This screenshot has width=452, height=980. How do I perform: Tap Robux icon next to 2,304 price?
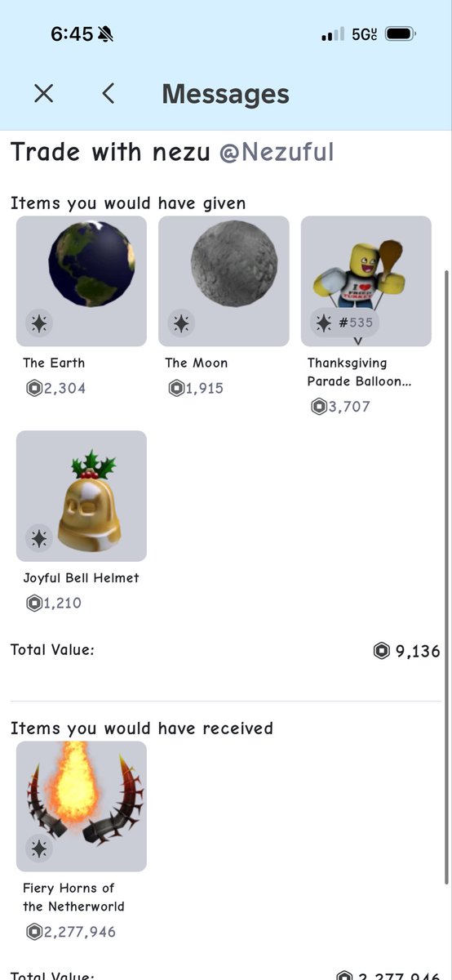tap(34, 389)
